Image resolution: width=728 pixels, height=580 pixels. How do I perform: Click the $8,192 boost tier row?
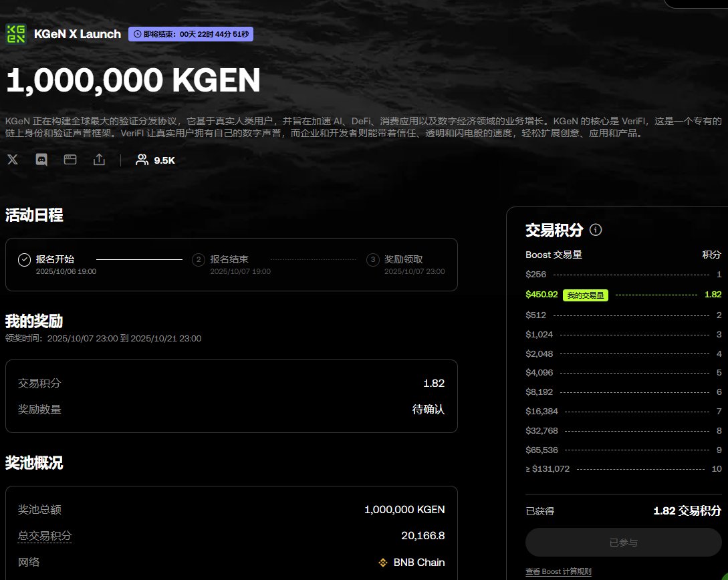[x=623, y=392]
